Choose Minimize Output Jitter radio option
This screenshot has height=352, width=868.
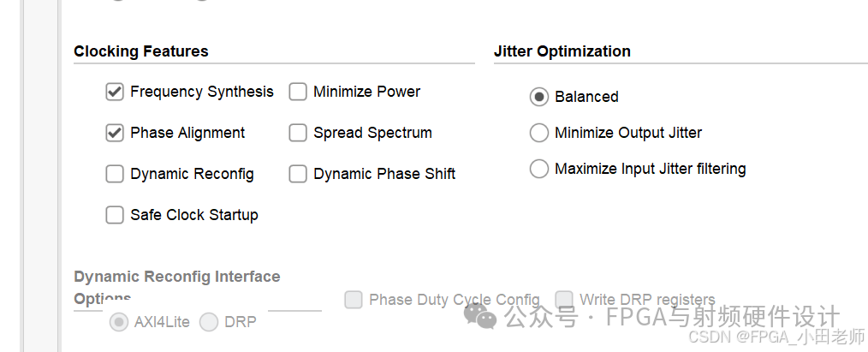coord(539,133)
